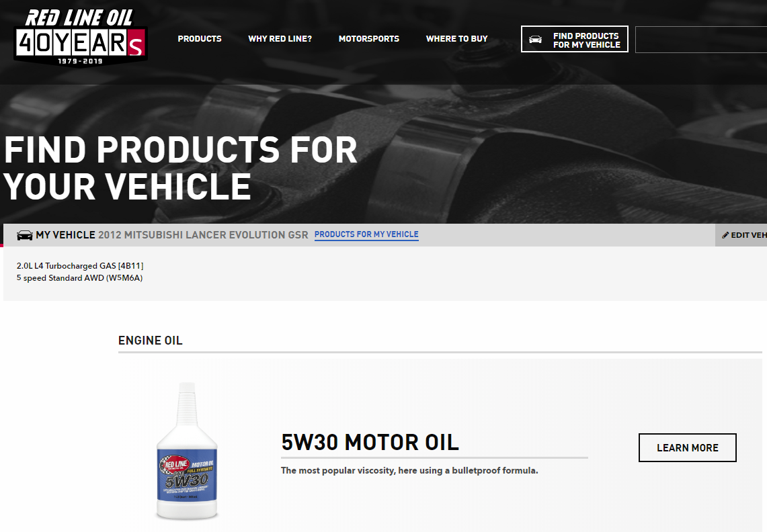This screenshot has height=532, width=767.
Task: Open the Red Line Oil 40 Years logo
Action: (81, 37)
